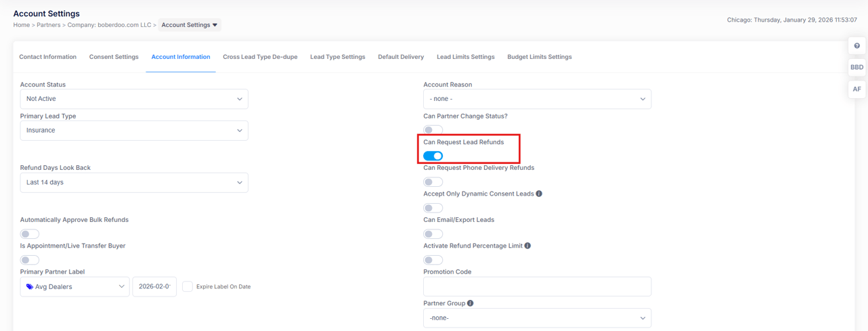The height and width of the screenshot is (331, 868).
Task: Enable Can Partner Change Status toggle
Action: [x=433, y=130]
